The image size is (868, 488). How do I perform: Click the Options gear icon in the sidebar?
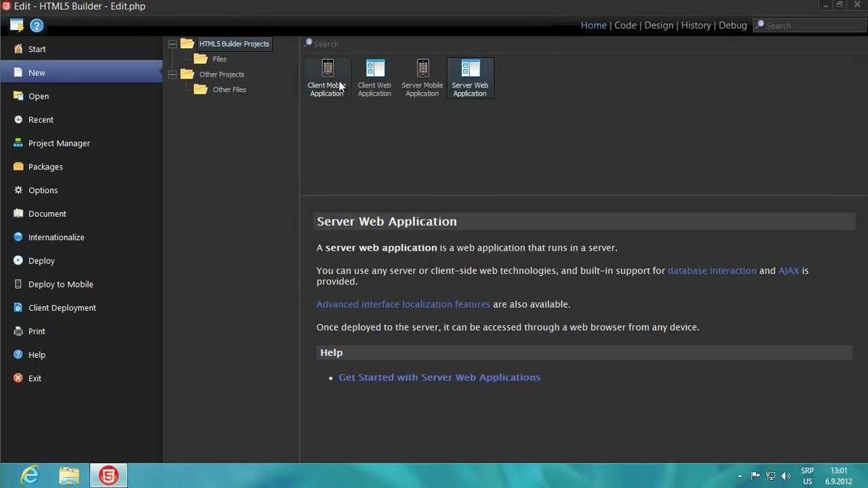pyautogui.click(x=18, y=190)
